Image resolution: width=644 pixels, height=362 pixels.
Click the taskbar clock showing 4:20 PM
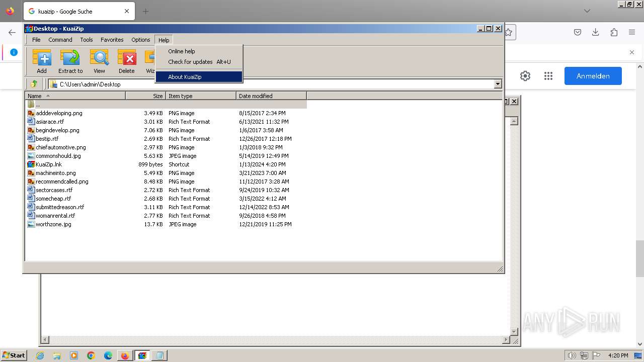tap(618, 355)
